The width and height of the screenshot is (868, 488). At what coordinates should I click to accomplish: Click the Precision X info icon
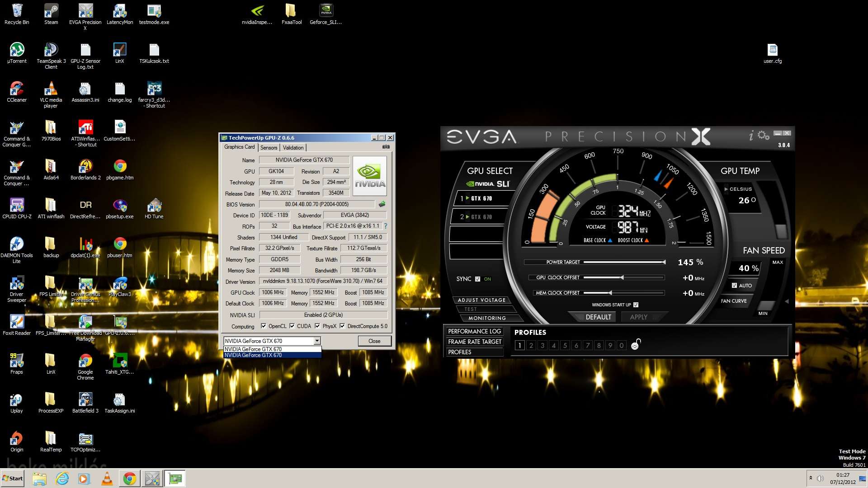pos(751,135)
